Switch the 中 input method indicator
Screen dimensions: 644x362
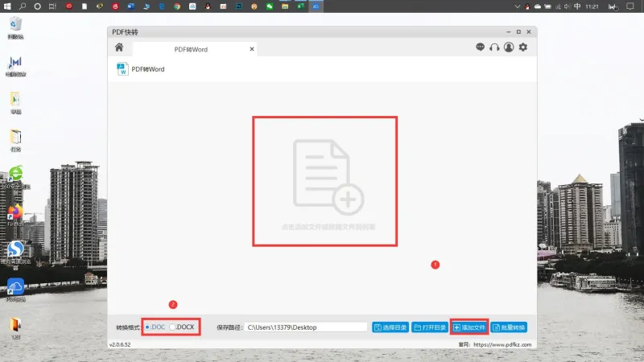pos(577,6)
